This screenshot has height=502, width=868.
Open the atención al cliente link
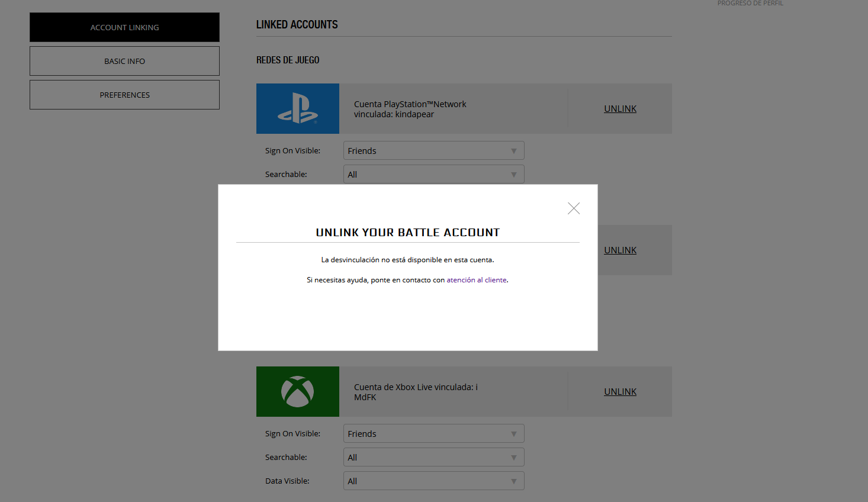pos(477,280)
